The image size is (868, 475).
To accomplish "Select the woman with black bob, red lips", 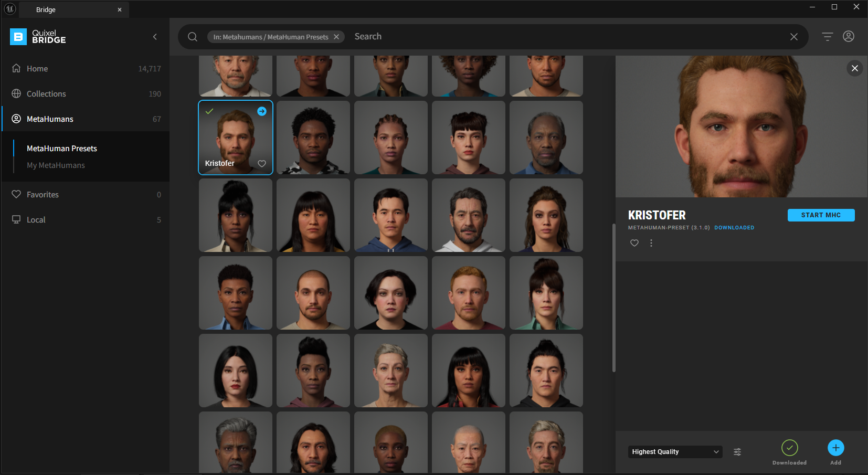I will 236,371.
